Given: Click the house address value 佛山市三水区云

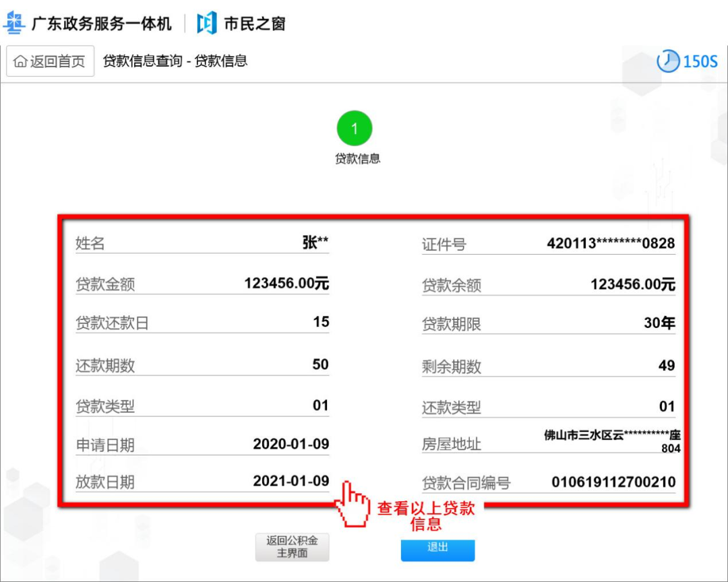Looking at the screenshot, I should point(612,441).
